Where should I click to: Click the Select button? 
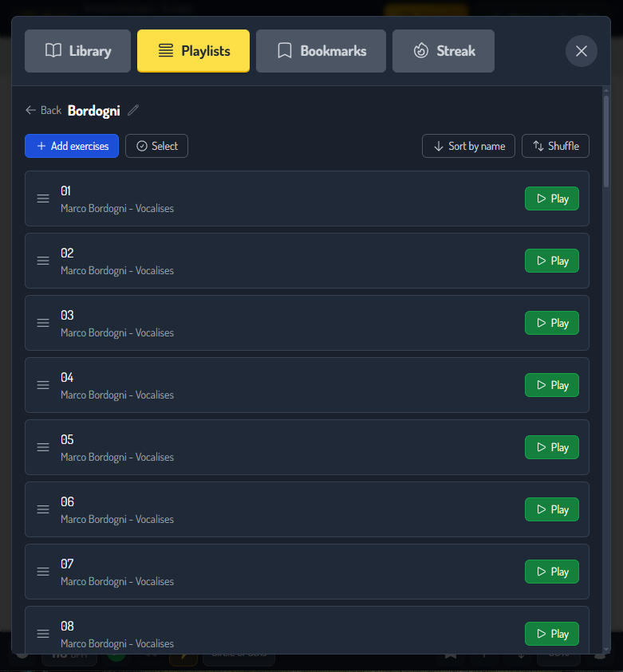[x=156, y=146]
